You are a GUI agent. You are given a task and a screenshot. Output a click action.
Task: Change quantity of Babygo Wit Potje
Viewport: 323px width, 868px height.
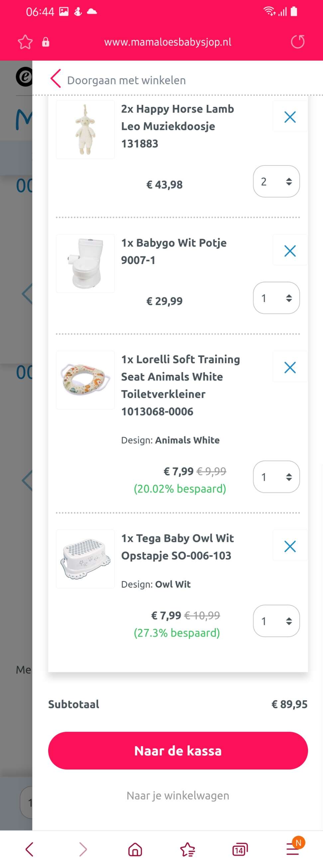(276, 298)
